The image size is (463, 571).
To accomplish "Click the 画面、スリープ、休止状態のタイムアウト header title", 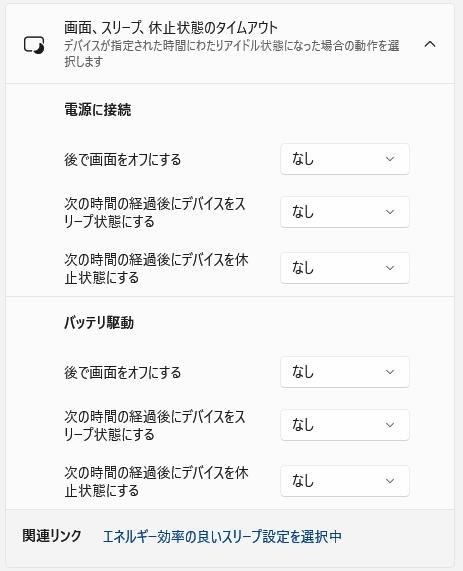I will pos(171,28).
